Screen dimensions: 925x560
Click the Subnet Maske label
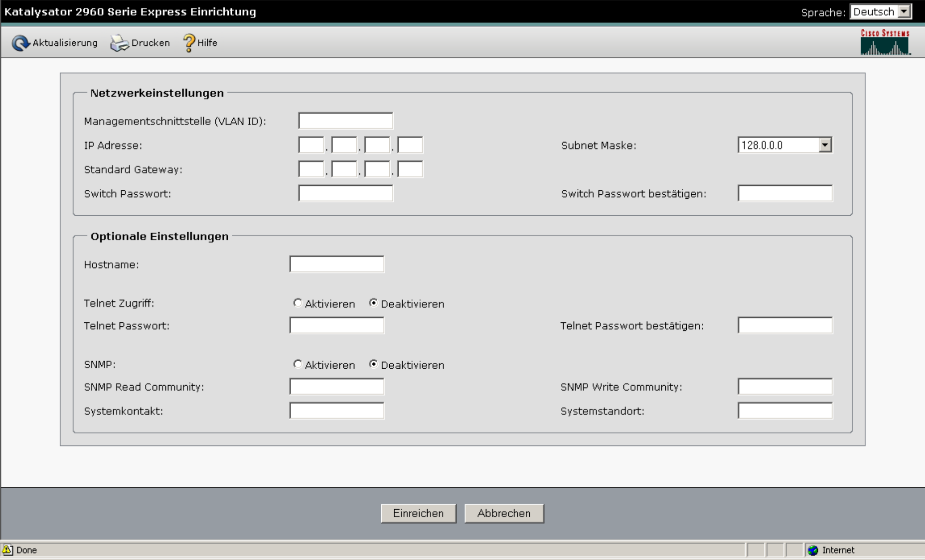pyautogui.click(x=599, y=145)
